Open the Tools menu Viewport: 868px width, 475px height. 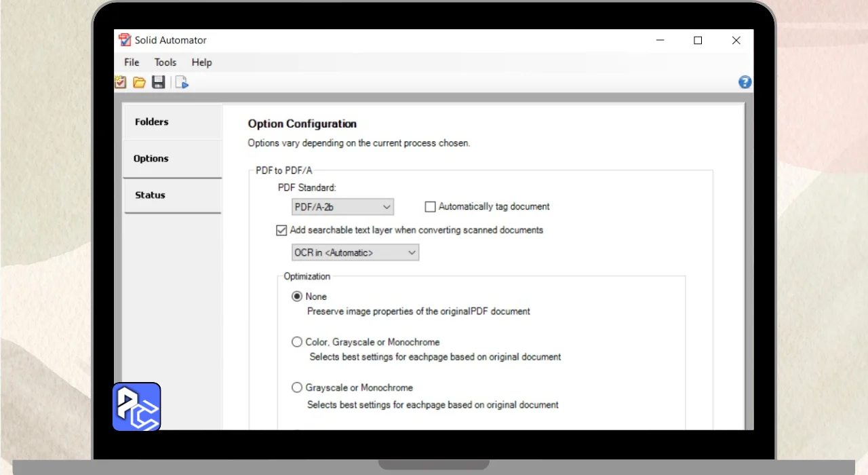pos(165,62)
